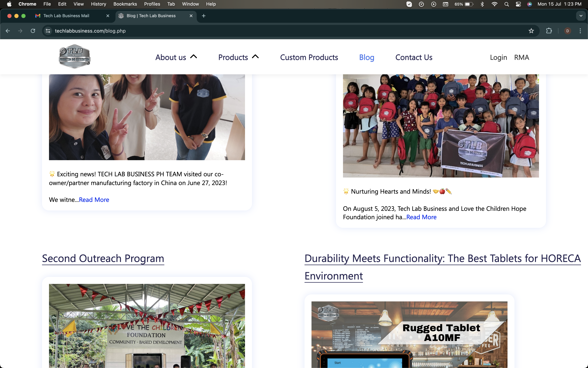Open the tab search dropdown arrow
Image resolution: width=588 pixels, height=368 pixels.
click(x=581, y=16)
